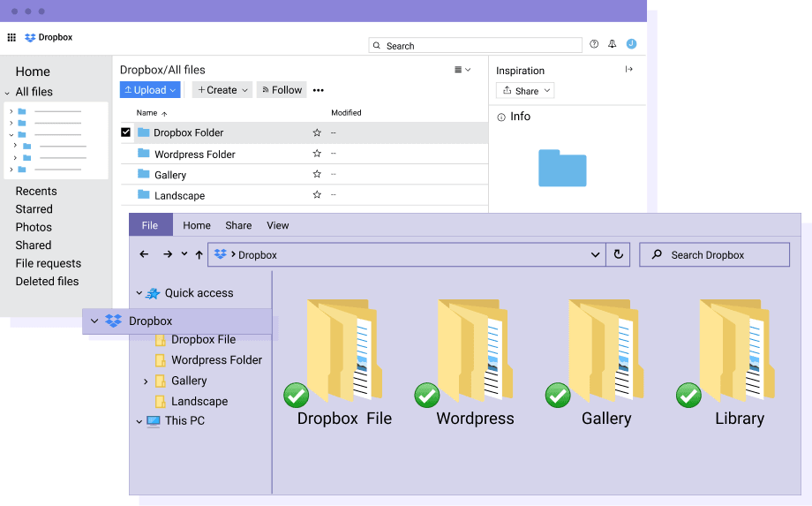Click the Search Dropbox input field
The height and width of the screenshot is (506, 812).
[x=715, y=255]
